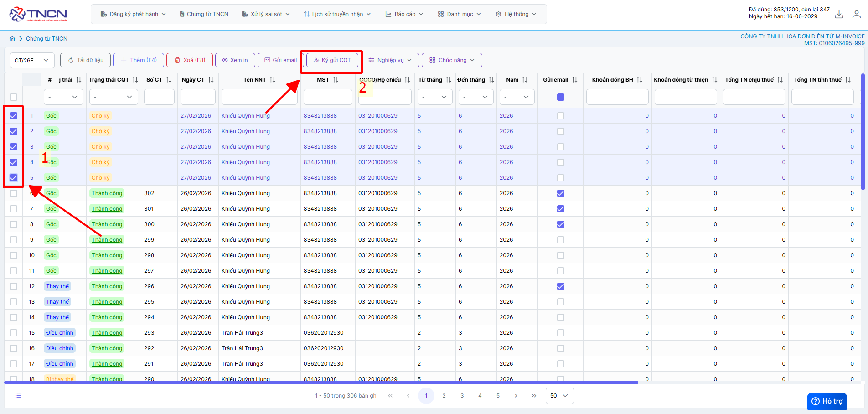Open the Trạng thái CQT filter dropdown
868x414 pixels.
coord(114,97)
